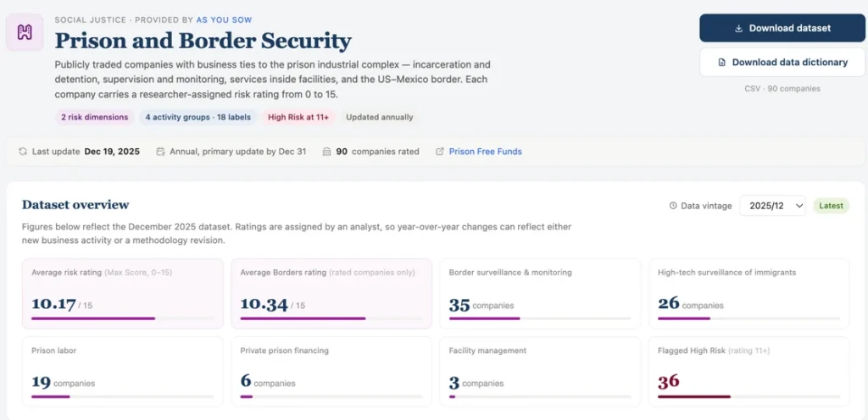The width and height of the screenshot is (868, 420).
Task: Click the external link icon before Prison Free Funds
Action: click(440, 152)
